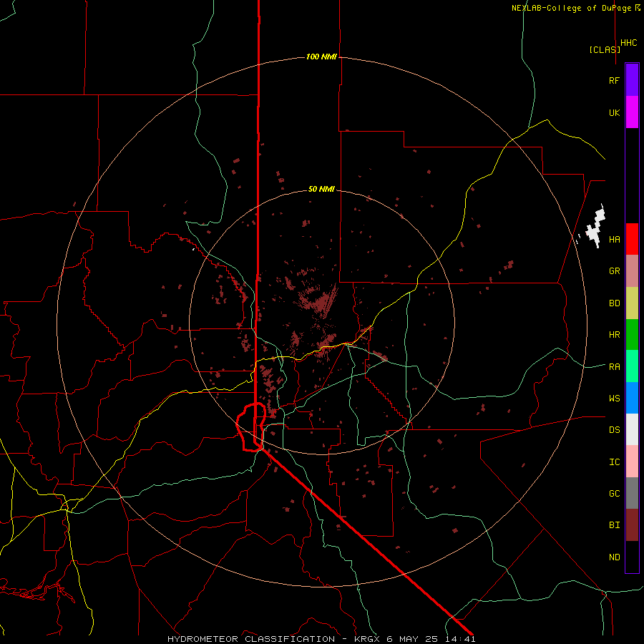This screenshot has height=644, width=644.
Task: Click the HHC product label
Action: point(629,43)
